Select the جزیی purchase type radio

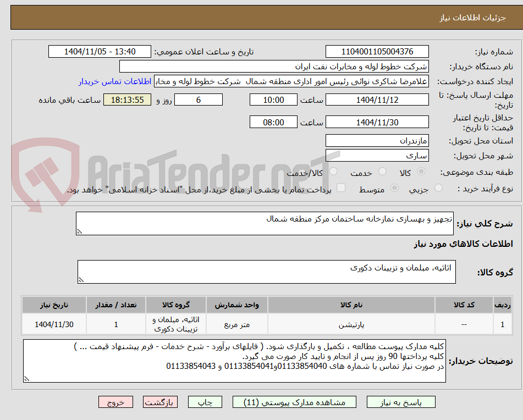tap(439, 188)
